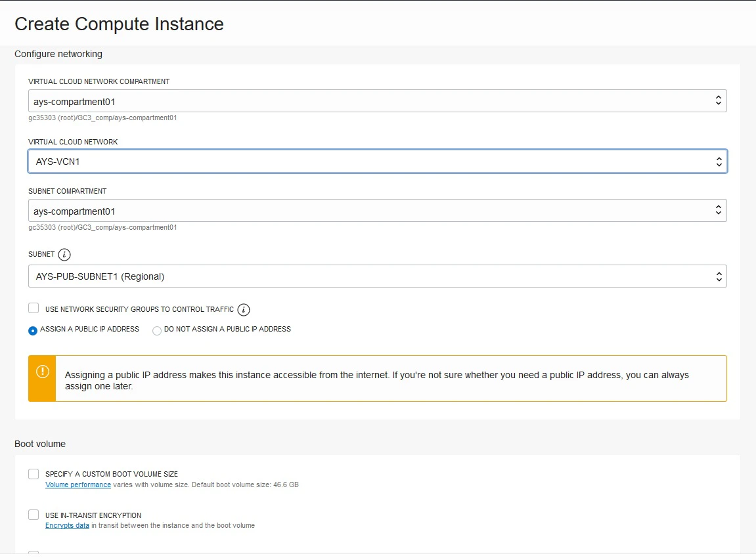Click the Boot volume section title
The image size is (756, 560).
click(40, 444)
